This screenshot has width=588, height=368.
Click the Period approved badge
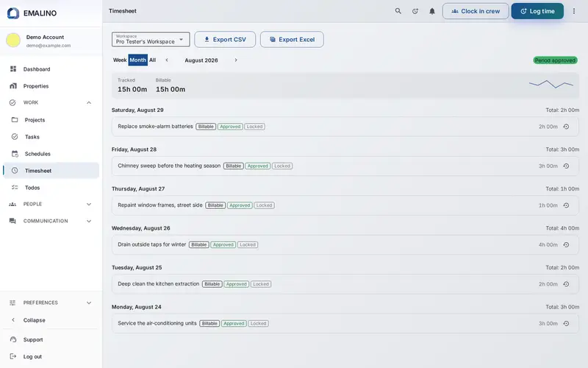[556, 60]
